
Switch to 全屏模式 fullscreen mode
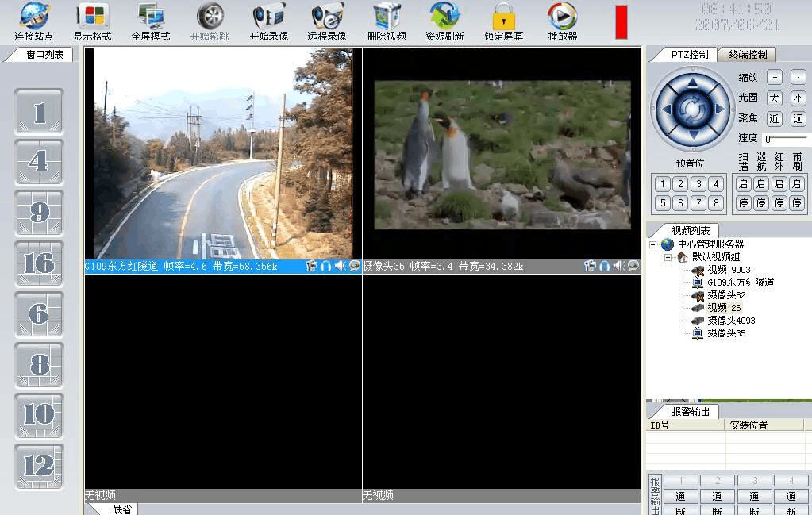click(151, 21)
